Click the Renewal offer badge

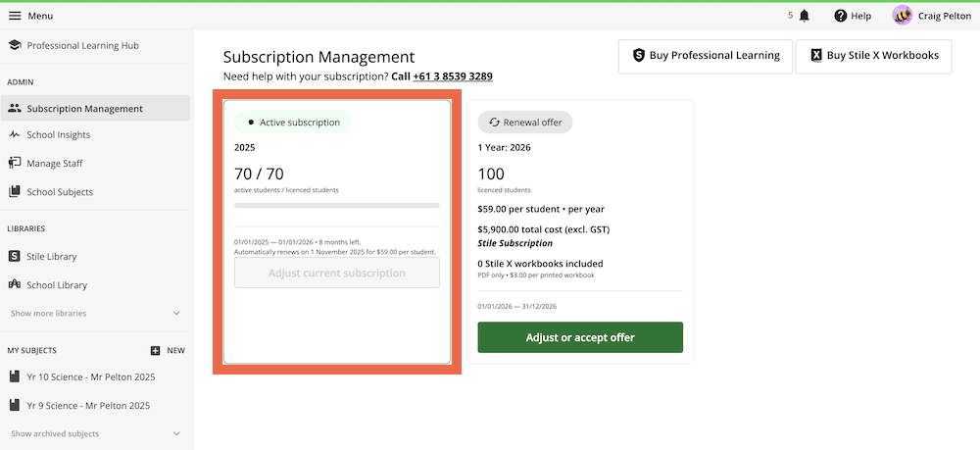pyautogui.click(x=525, y=123)
